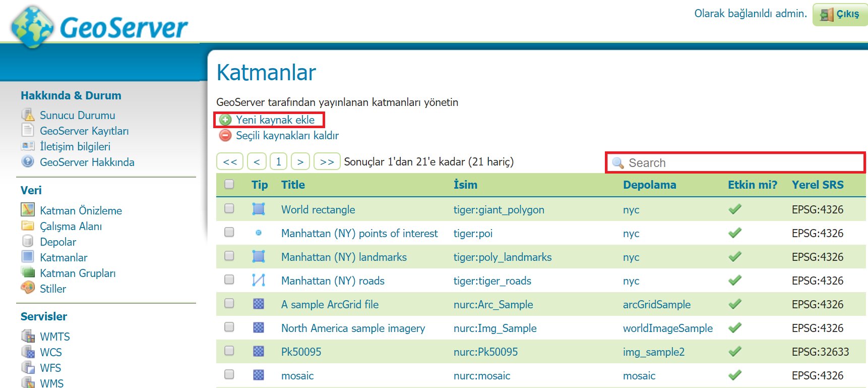Click the Katman Önizleme map icon
The image size is (868, 388).
point(28,209)
